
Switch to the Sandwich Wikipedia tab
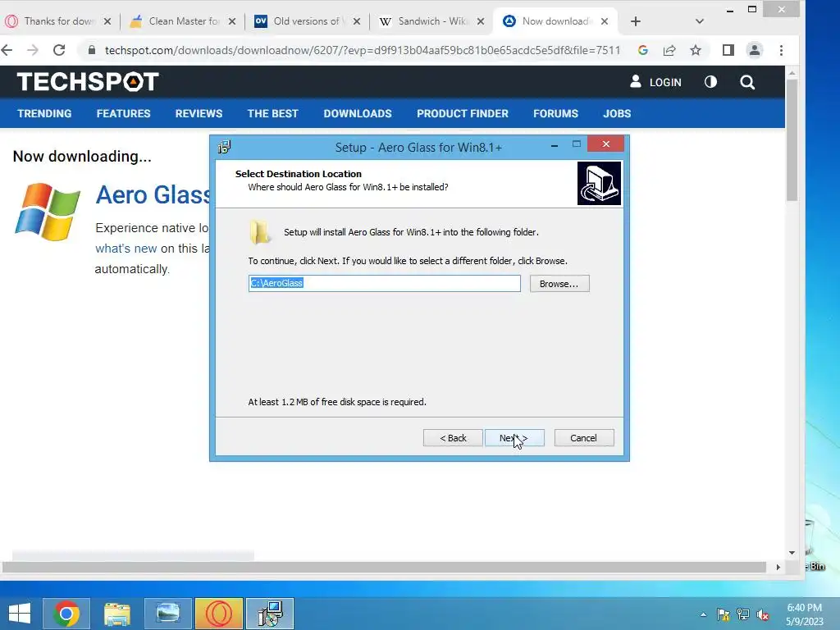(431, 21)
